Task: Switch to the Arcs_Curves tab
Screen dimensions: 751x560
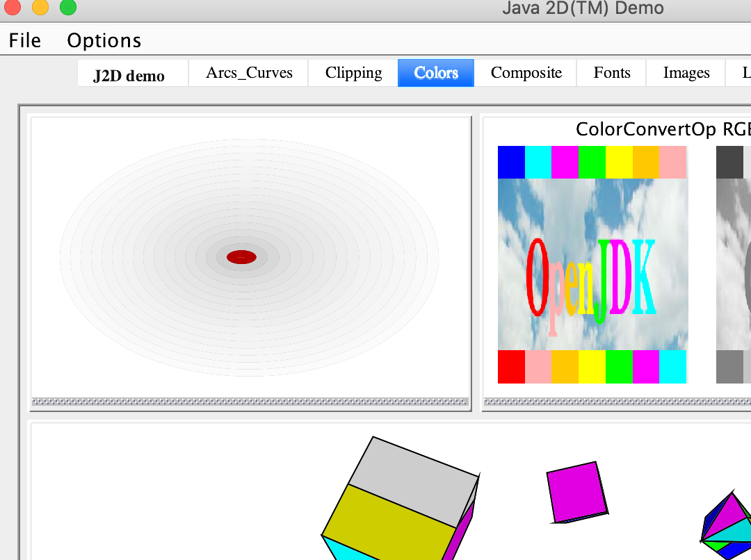Action: click(x=249, y=73)
